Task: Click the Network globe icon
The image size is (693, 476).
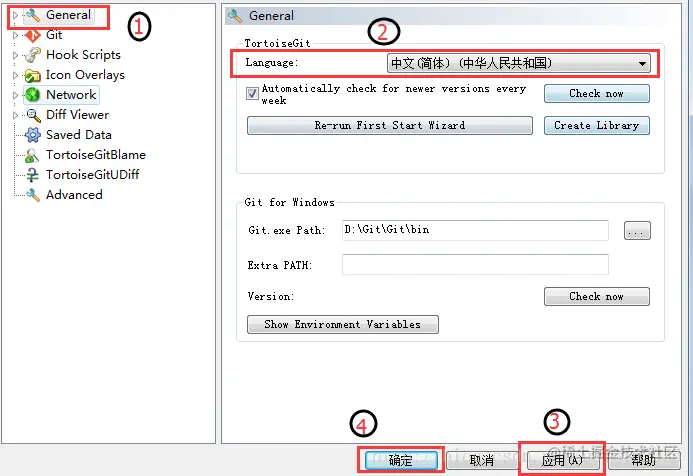Action: (x=33, y=95)
